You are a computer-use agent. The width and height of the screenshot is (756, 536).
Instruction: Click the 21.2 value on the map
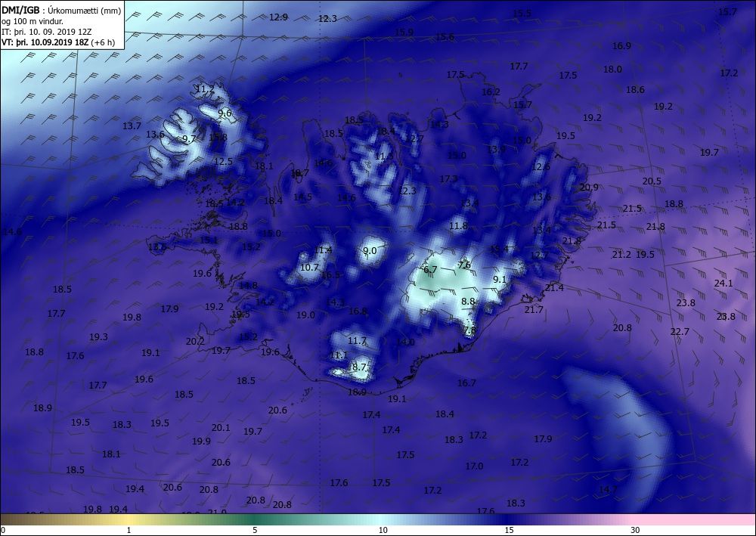pos(622,254)
